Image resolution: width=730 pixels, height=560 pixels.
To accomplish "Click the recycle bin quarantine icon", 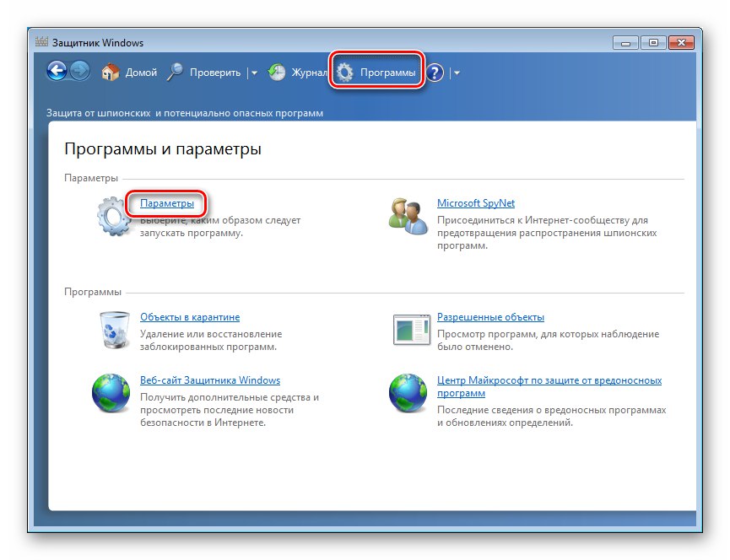I will [114, 331].
